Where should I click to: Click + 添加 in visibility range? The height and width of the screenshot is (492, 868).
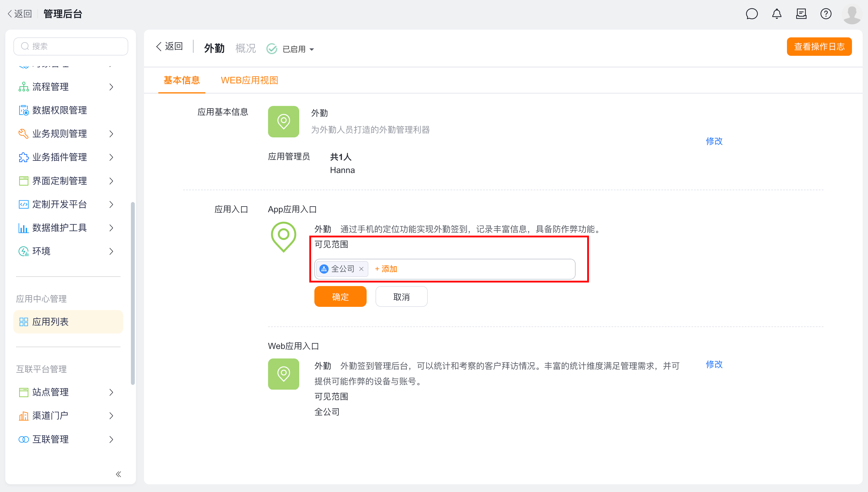coord(386,269)
